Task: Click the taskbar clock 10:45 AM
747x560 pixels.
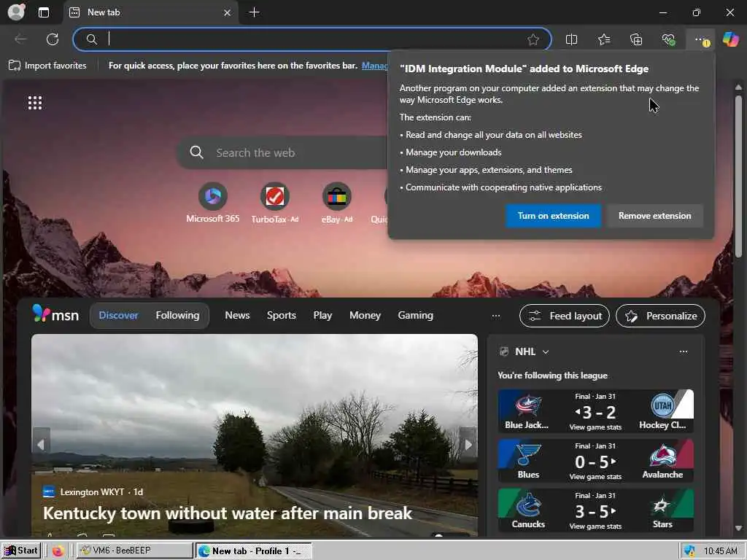Action: click(720, 551)
